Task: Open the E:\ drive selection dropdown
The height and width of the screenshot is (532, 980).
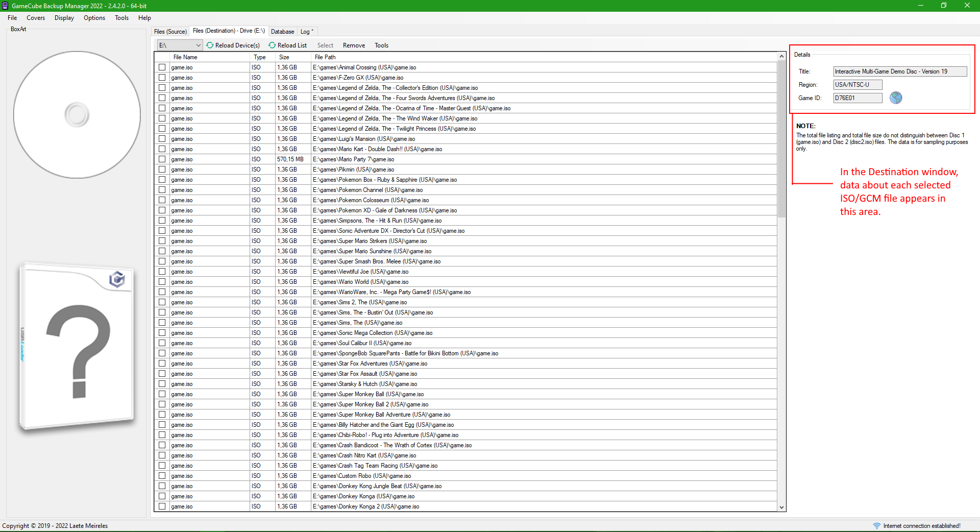Action: click(x=180, y=45)
